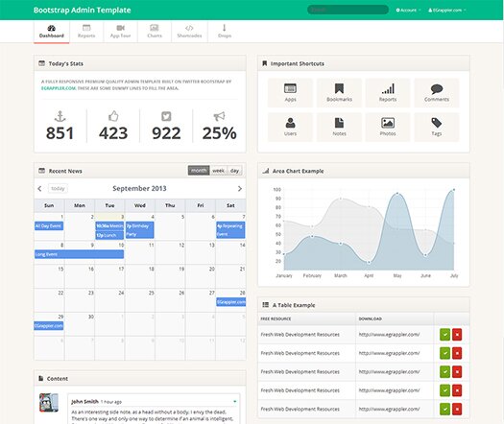Open the Users shortcut

[x=290, y=127]
